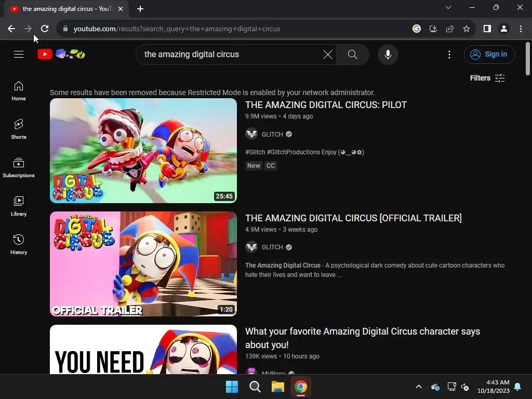Click the Sign in button
Screen dimensions: 532x399
489,54
